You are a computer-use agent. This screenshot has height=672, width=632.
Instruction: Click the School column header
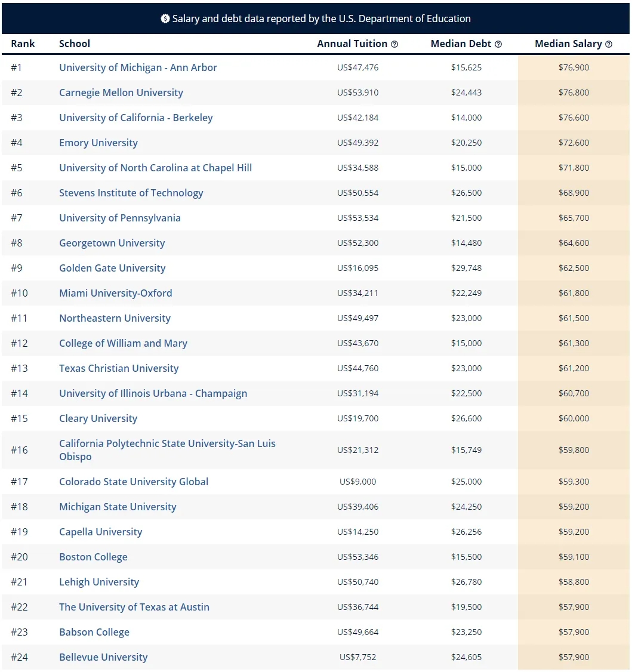(75, 44)
